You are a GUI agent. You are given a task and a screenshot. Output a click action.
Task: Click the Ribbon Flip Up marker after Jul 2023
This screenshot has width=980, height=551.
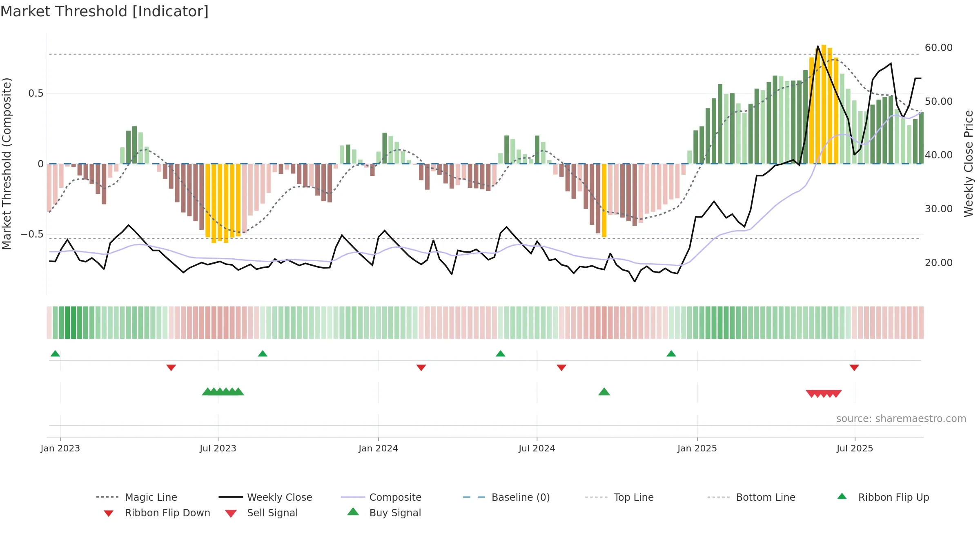[263, 353]
